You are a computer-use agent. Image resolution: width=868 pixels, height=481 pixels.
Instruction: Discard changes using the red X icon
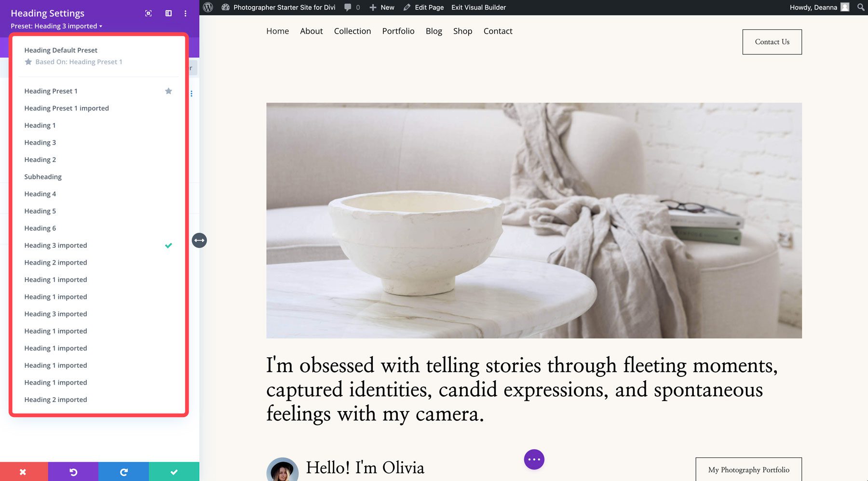tap(23, 472)
